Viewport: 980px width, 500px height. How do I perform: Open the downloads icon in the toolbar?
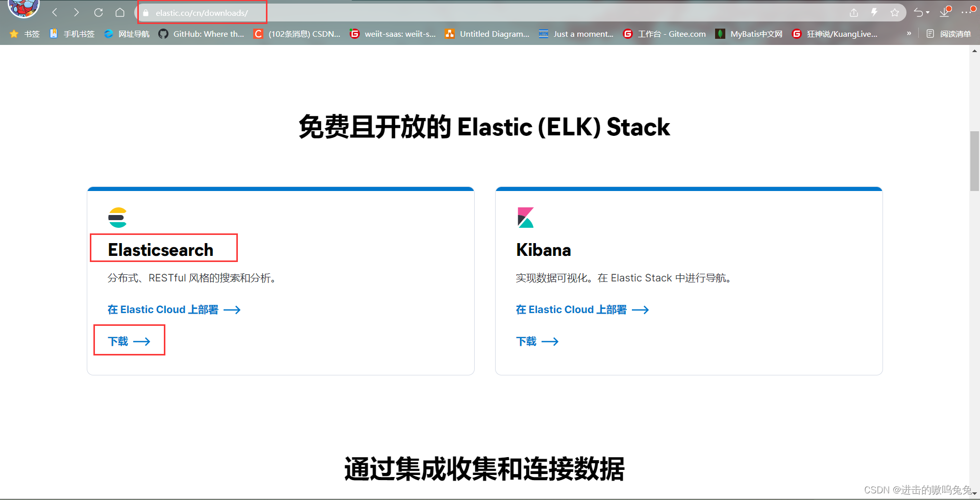[945, 12]
